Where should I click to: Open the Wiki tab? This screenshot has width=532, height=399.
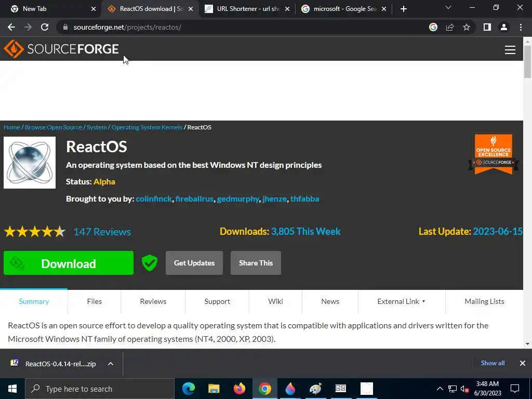[275, 301]
